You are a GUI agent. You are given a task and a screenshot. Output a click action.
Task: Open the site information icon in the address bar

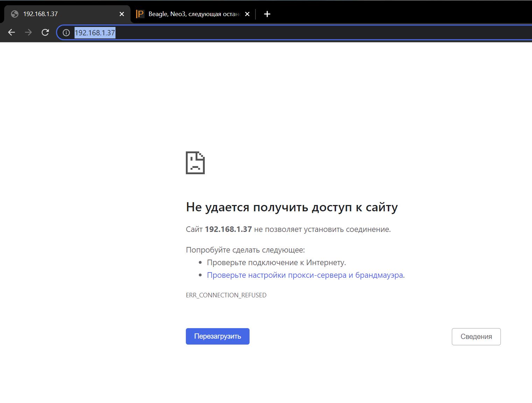pyautogui.click(x=66, y=33)
